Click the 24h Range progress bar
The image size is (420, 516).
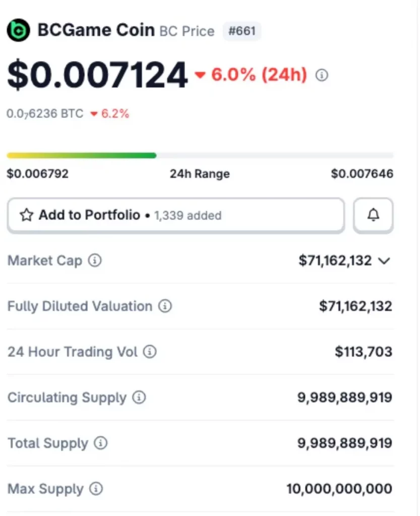(x=200, y=155)
